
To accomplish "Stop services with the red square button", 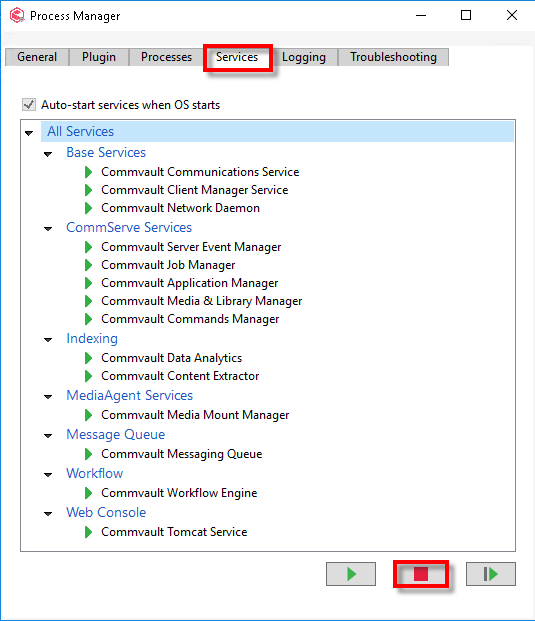I will [x=421, y=574].
